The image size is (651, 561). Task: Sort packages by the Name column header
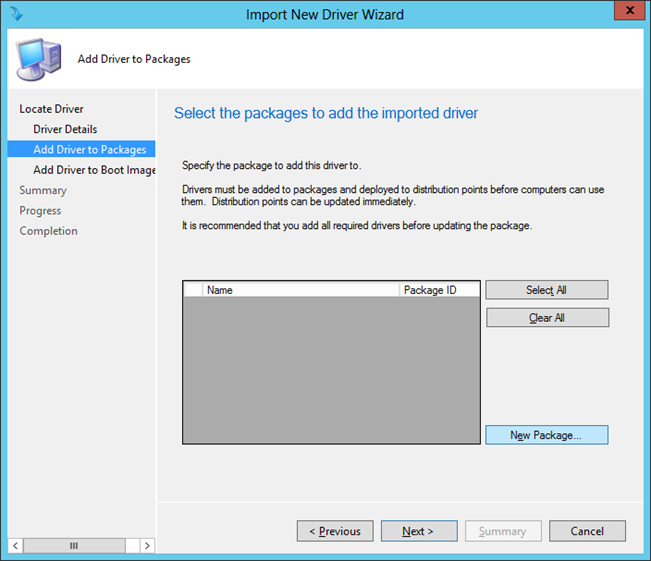click(300, 290)
